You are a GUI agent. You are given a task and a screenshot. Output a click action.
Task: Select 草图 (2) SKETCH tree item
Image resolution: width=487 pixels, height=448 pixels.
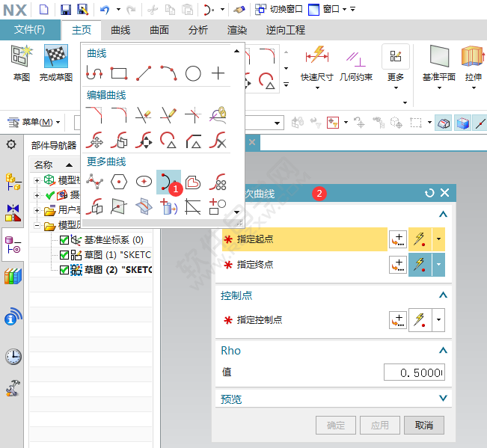(x=118, y=270)
